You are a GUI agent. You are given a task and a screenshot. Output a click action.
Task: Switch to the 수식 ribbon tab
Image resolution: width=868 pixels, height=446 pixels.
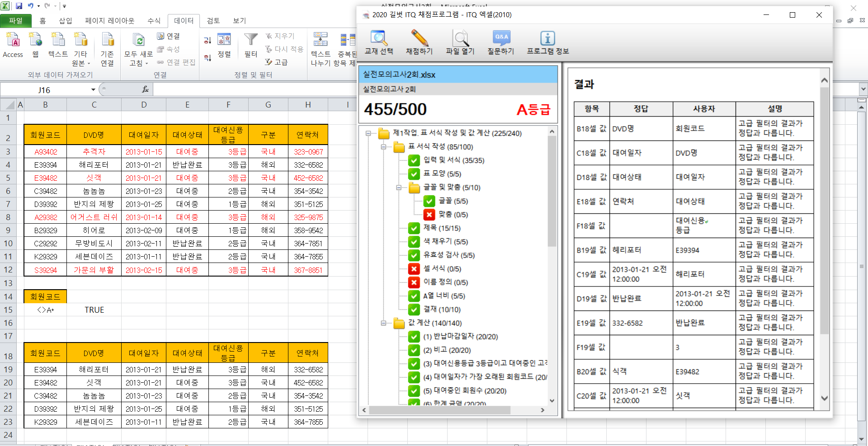(154, 21)
